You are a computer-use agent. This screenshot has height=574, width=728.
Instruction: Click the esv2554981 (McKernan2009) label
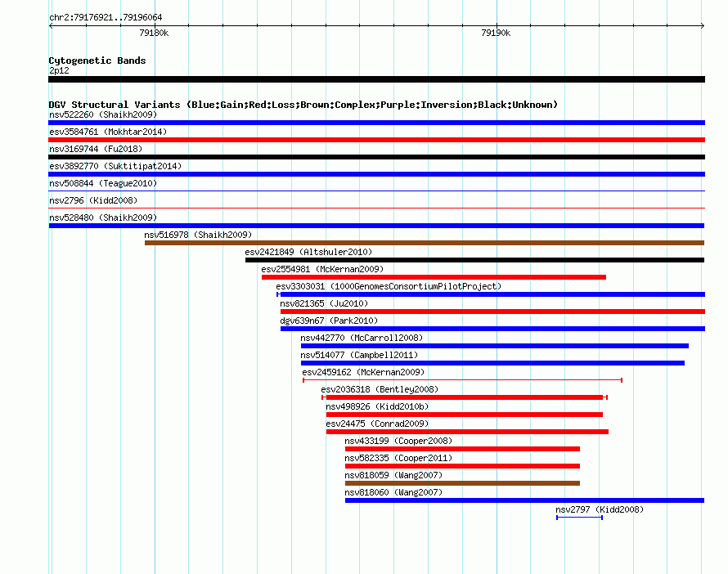[x=322, y=269]
